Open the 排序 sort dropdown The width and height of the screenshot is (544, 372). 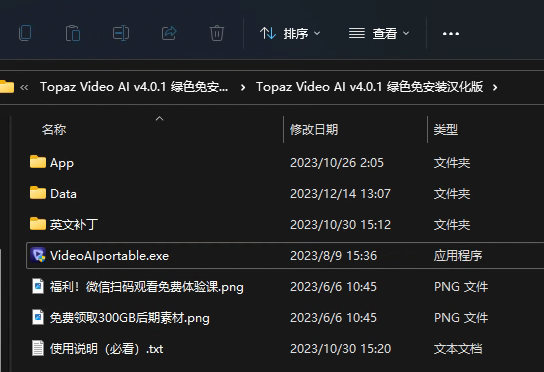tap(290, 33)
